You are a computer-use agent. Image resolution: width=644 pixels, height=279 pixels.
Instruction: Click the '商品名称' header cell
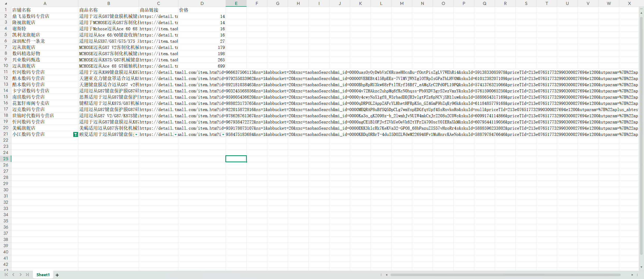click(109, 10)
